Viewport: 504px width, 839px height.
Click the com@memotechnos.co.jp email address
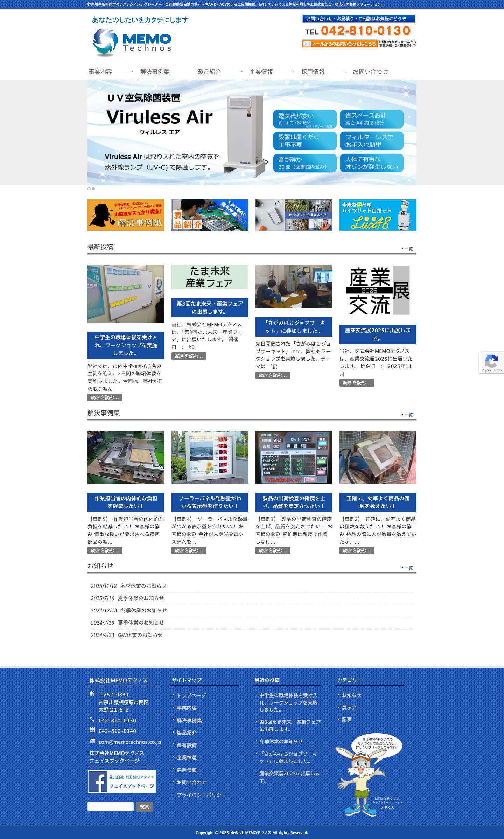click(130, 742)
